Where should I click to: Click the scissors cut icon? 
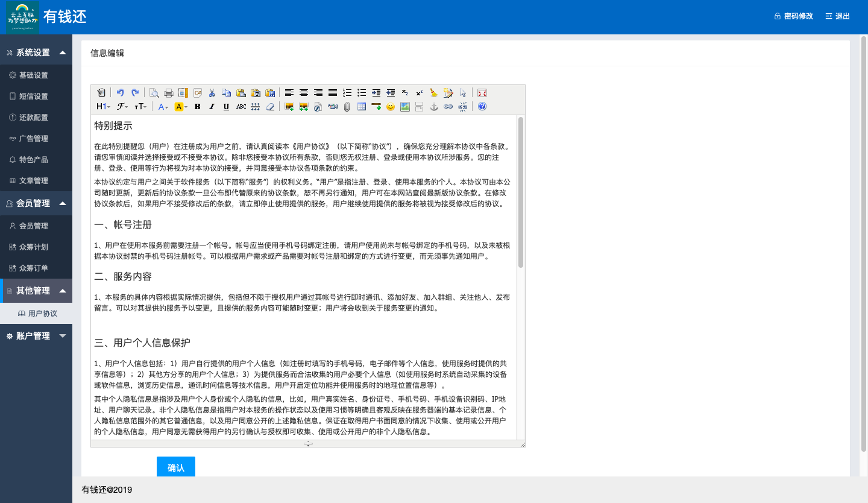tap(212, 93)
